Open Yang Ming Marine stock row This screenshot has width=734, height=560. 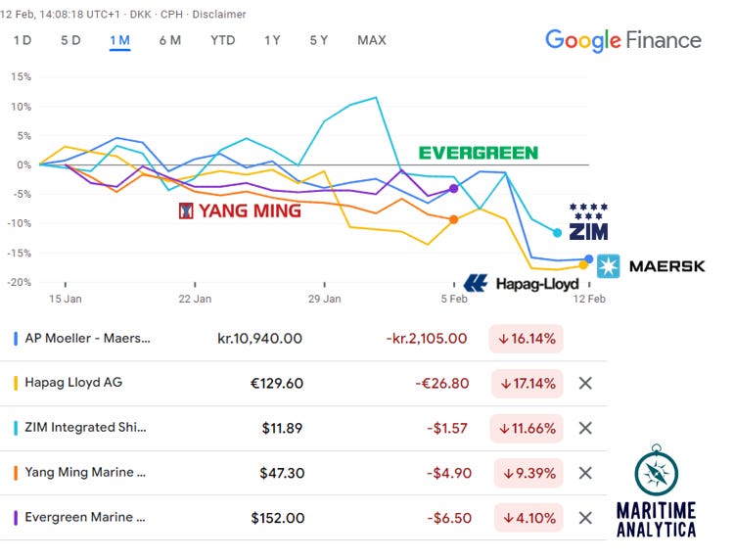(303, 473)
